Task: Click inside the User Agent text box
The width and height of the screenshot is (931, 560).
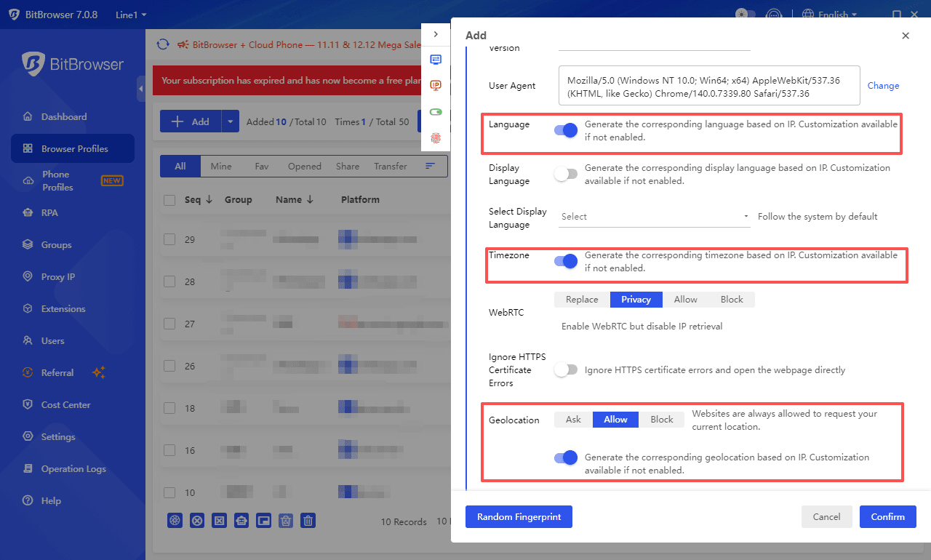Action: (x=709, y=86)
